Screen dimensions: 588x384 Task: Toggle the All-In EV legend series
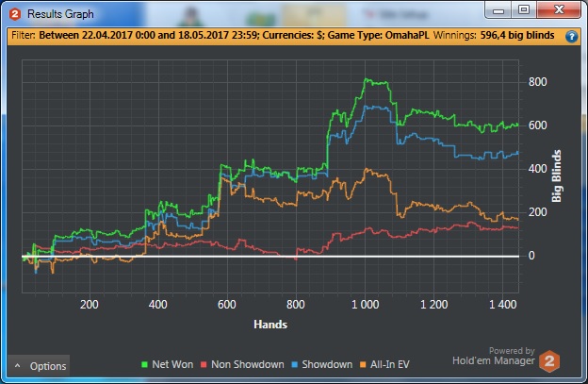(384, 364)
